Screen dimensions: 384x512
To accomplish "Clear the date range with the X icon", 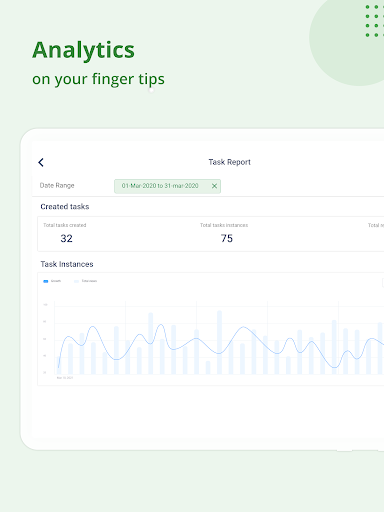I will [214, 186].
